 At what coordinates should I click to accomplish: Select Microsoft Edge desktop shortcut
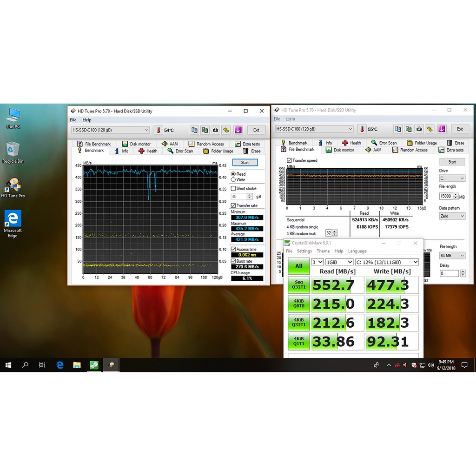click(x=13, y=224)
